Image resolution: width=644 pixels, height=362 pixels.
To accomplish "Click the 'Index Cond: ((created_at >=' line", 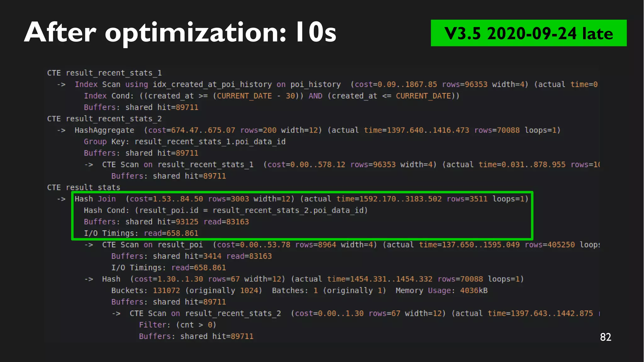I will [272, 96].
